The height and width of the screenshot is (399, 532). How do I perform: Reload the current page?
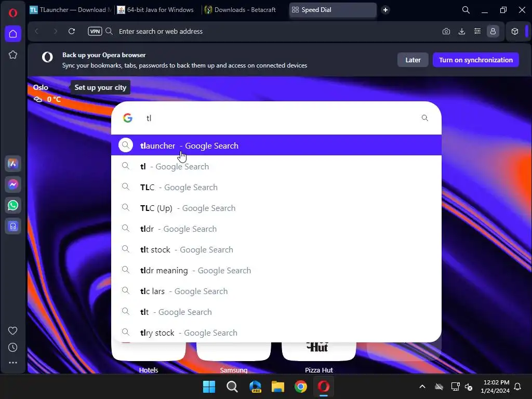point(72,31)
